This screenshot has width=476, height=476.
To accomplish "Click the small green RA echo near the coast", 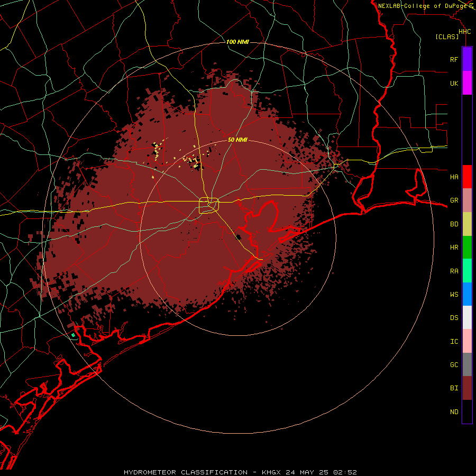I will 73,335.
